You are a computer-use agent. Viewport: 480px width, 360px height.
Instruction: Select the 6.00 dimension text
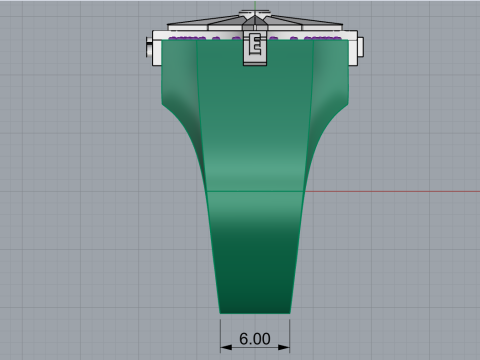255,339
